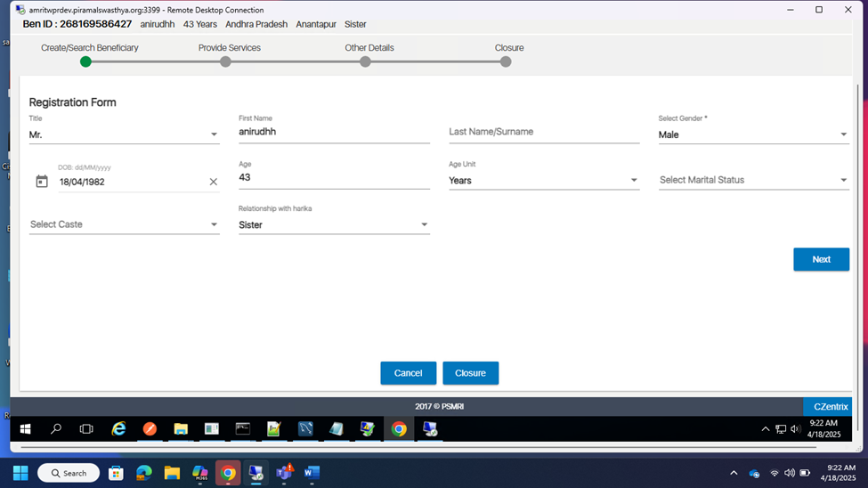
Task: Focus the DOB date input field
Action: [x=131, y=182]
